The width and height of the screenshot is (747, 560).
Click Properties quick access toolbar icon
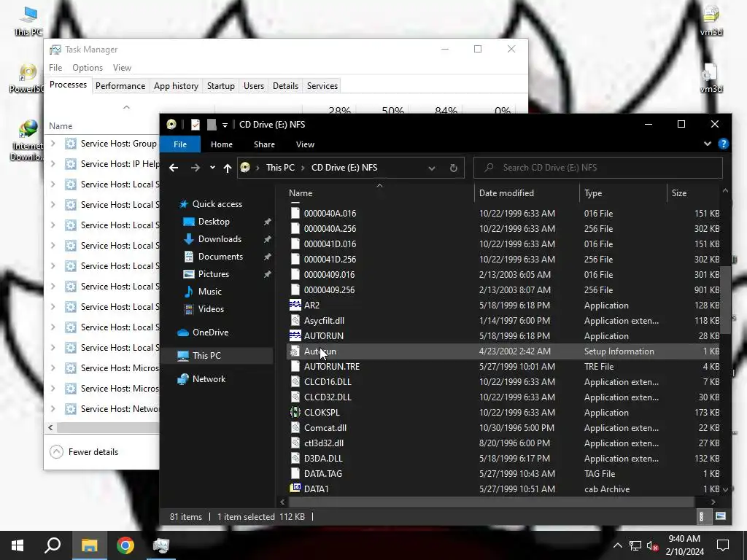[x=196, y=124]
